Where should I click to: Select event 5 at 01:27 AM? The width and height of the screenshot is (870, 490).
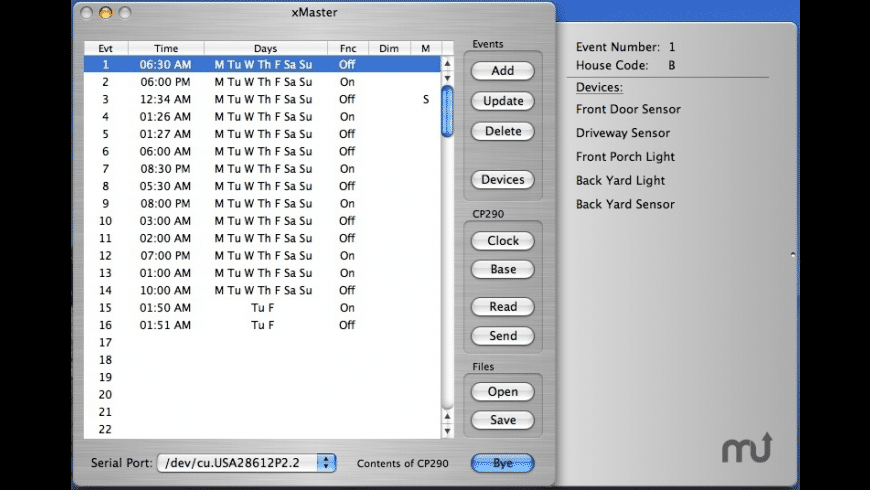[262, 134]
